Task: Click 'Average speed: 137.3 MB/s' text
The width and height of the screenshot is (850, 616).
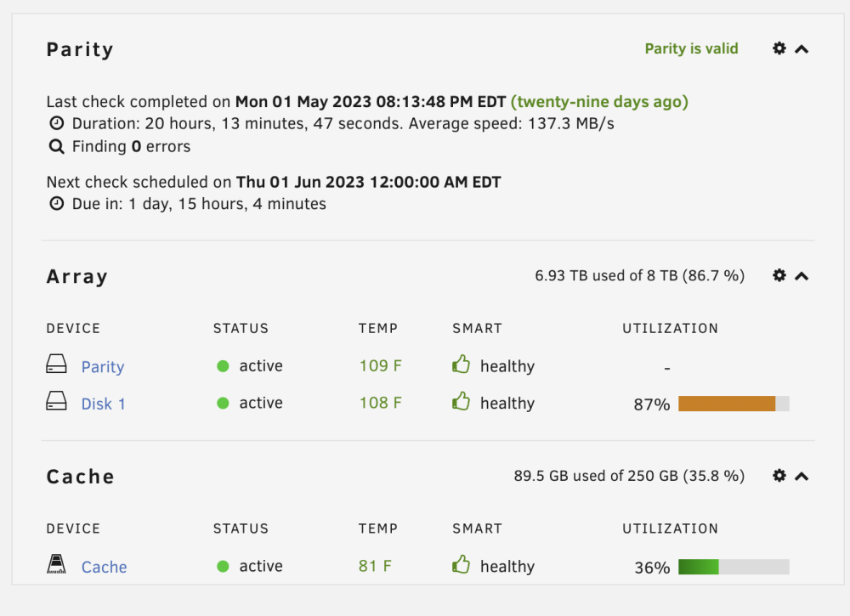Action: [x=511, y=123]
